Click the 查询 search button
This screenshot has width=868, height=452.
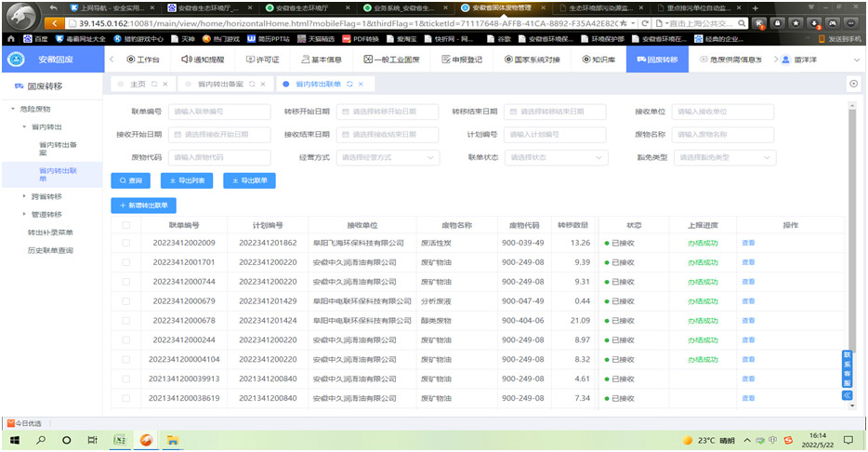tap(130, 180)
